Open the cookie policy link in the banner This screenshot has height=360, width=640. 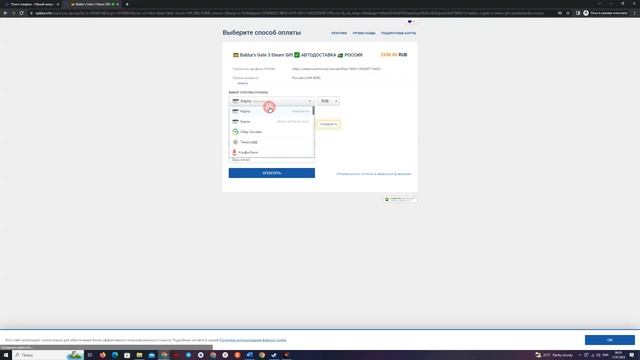pyautogui.click(x=253, y=340)
